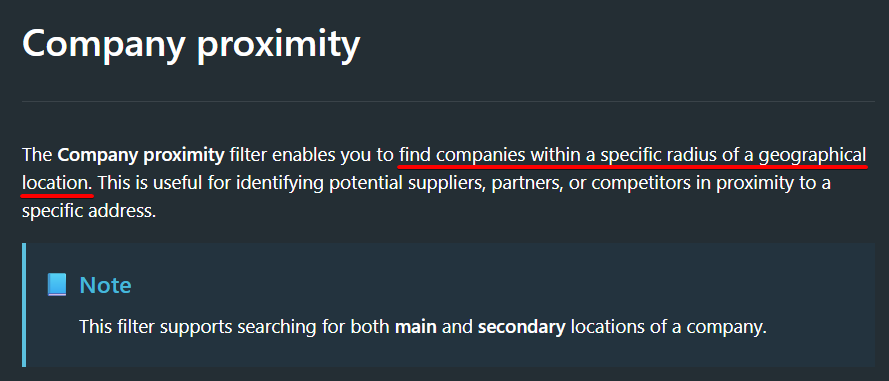This screenshot has height=381, width=889.
Task: Click the large Company proximity page heading
Action: pyautogui.click(x=191, y=44)
